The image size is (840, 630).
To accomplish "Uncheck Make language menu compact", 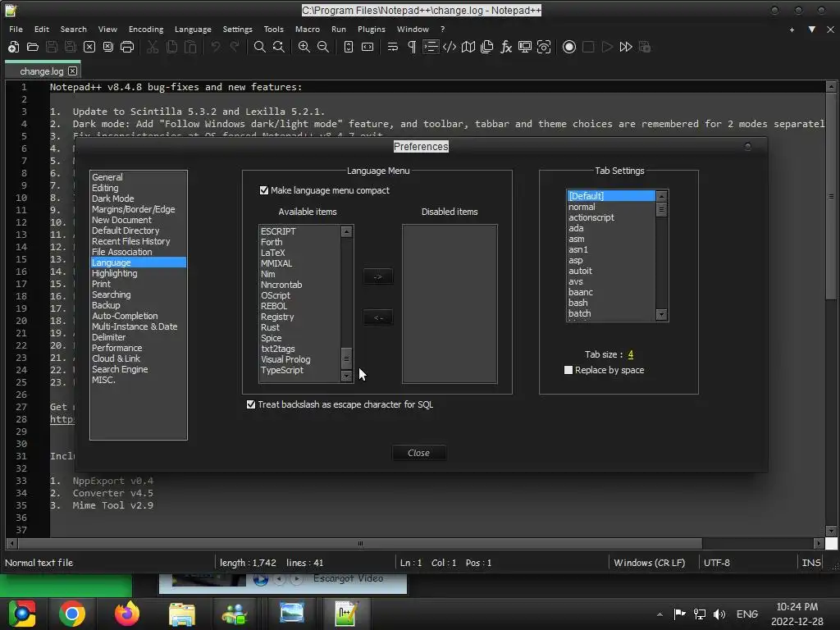I will coord(264,190).
